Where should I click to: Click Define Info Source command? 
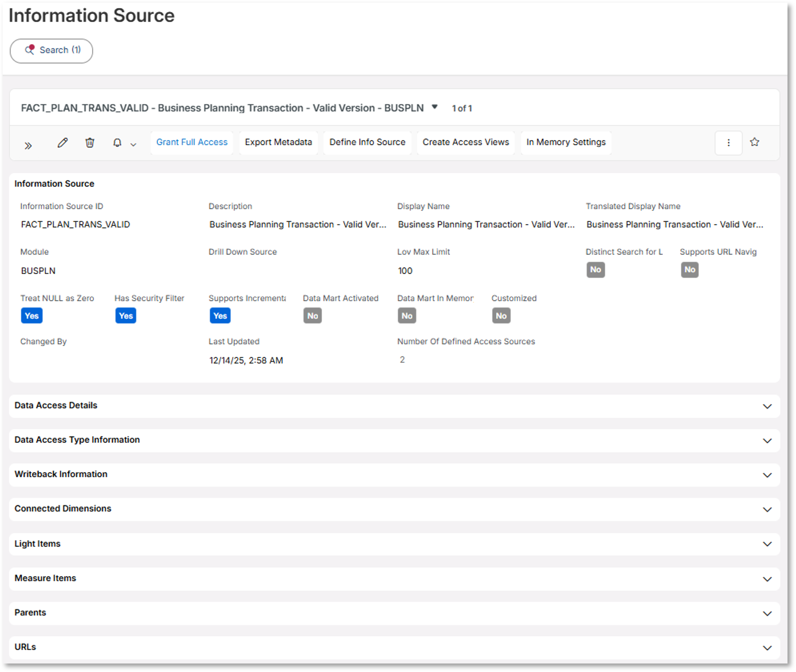(x=367, y=142)
